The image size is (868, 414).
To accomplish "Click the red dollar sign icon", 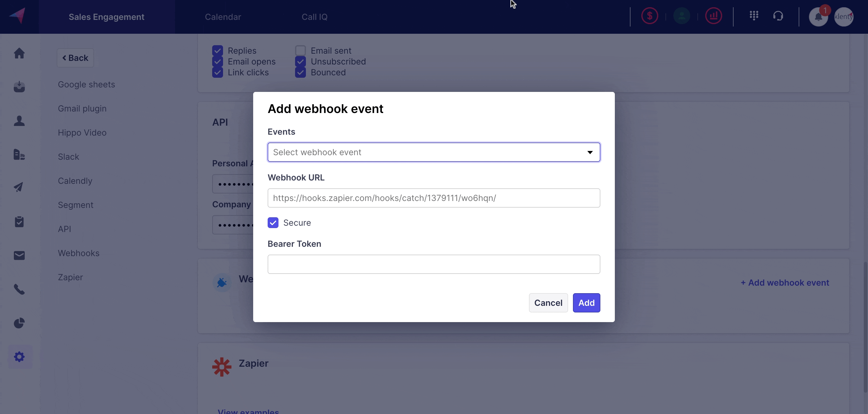I will coord(649,16).
